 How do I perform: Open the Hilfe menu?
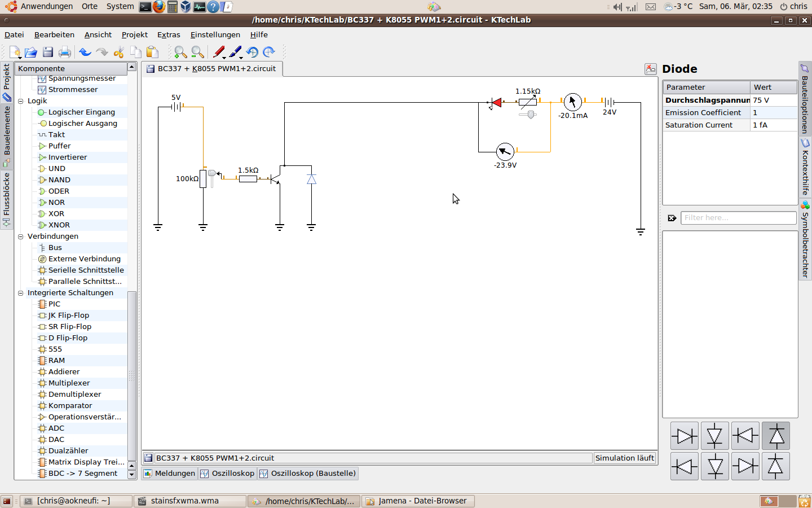pos(259,35)
